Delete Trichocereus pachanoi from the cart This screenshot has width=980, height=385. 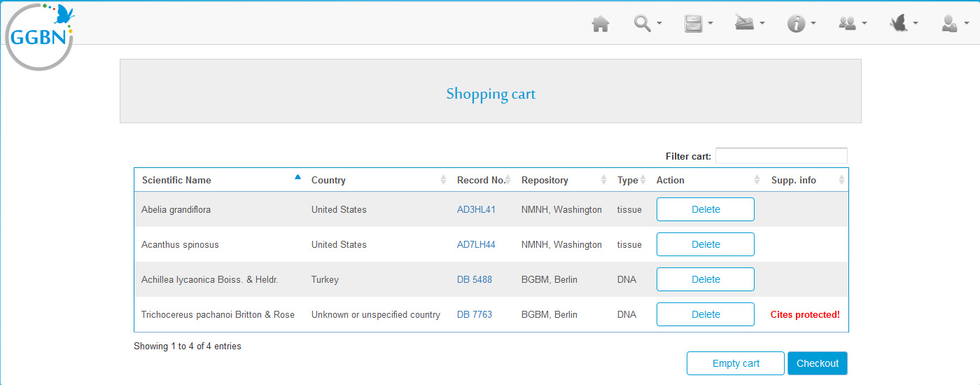705,314
